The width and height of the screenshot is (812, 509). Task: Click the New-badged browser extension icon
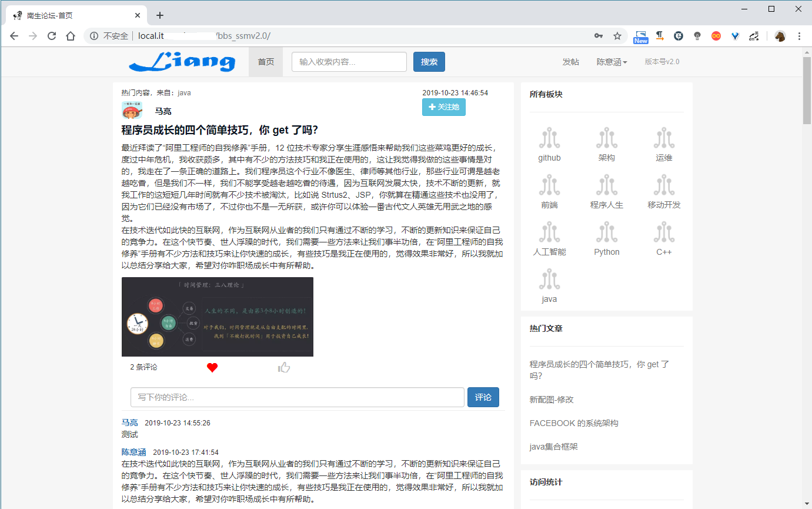(x=640, y=36)
